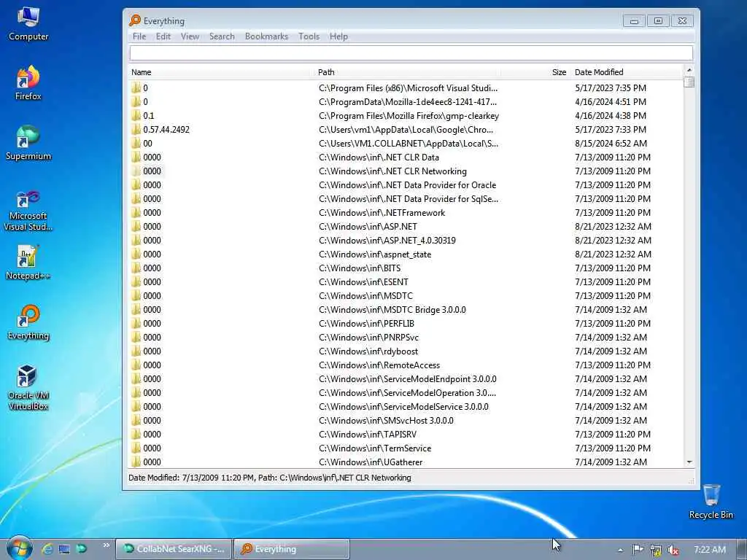Click path C:\Windows\inf\PERFLIB
Viewport: 747px width, 560px height.
pos(366,323)
